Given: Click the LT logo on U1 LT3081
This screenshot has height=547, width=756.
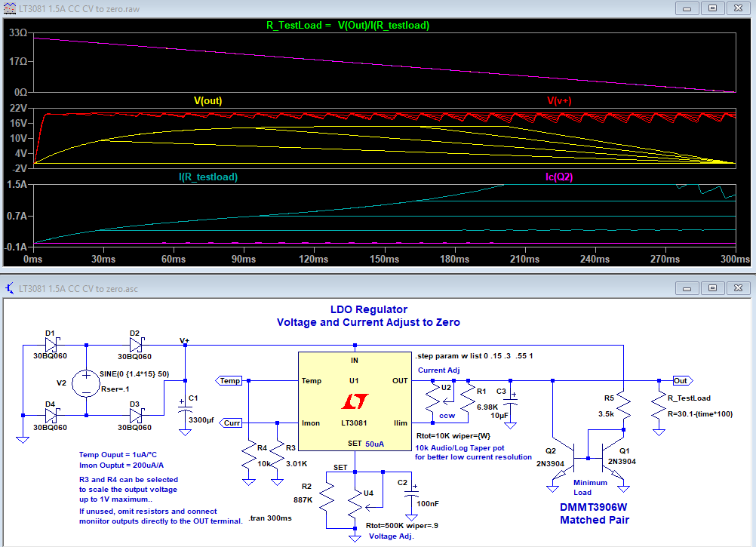Looking at the screenshot, I should (x=355, y=401).
